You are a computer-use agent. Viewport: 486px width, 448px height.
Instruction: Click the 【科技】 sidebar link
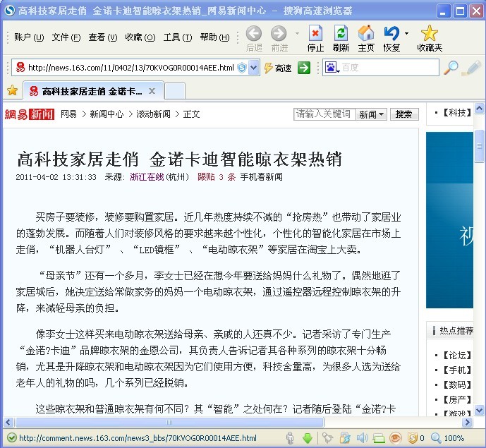pyautogui.click(x=456, y=113)
